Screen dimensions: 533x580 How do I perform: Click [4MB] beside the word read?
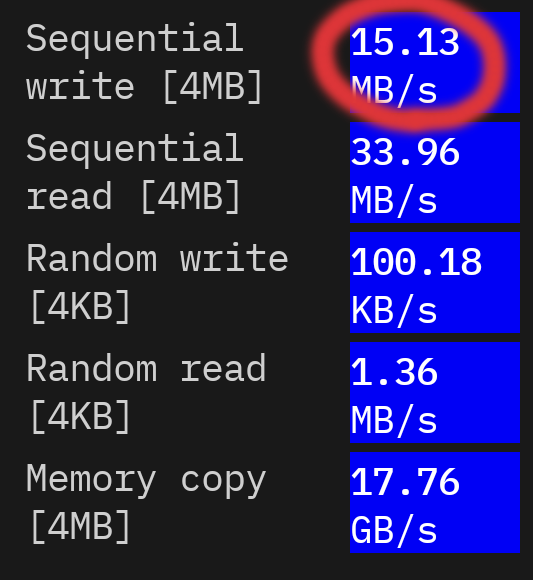[190, 197]
